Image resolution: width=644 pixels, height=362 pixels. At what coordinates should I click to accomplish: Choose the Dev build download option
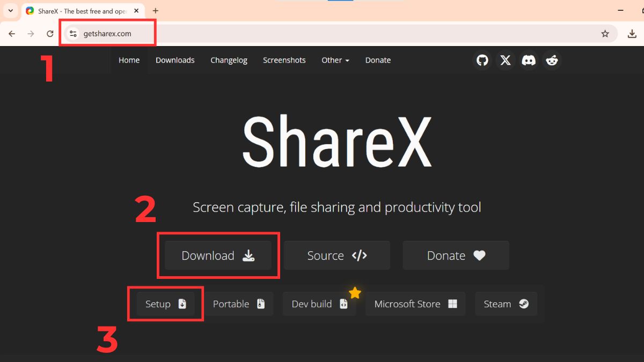[319, 304]
